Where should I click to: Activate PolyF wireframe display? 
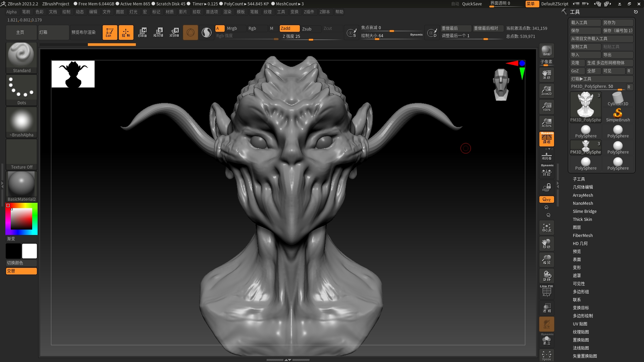(x=546, y=290)
